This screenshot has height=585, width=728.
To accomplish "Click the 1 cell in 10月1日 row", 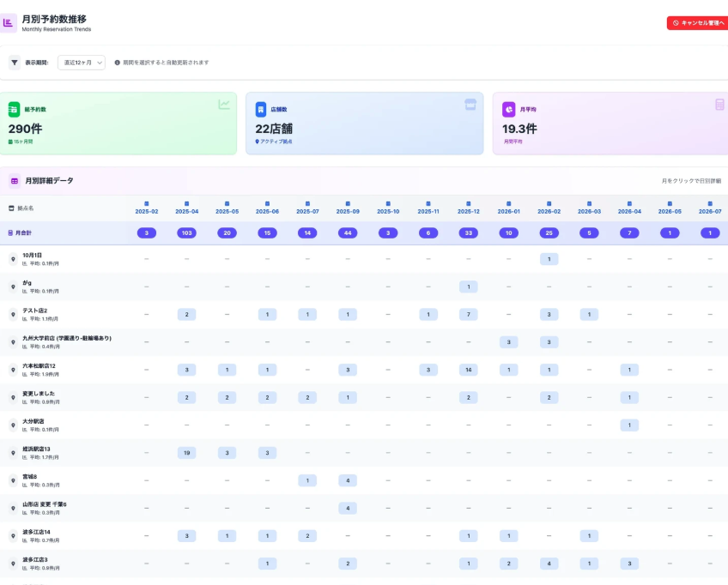I will pos(549,259).
